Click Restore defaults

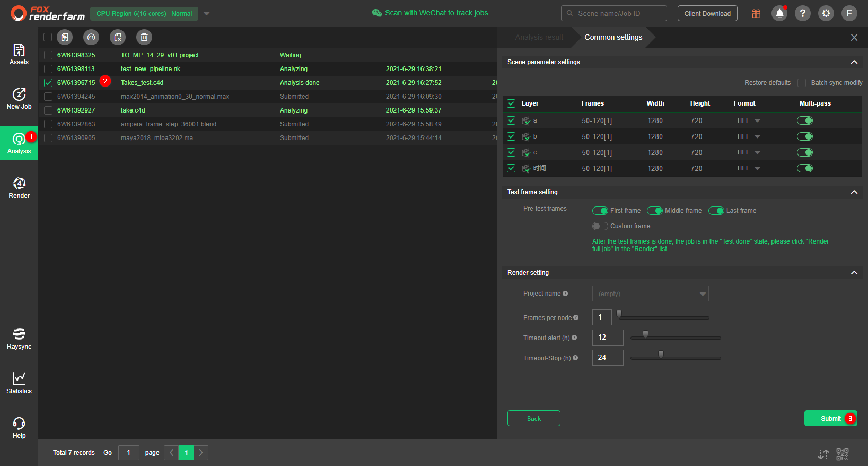click(767, 83)
